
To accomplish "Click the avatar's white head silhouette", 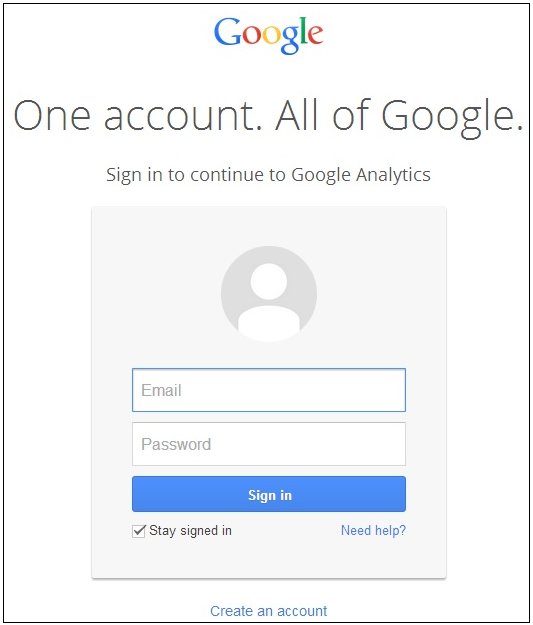I will 269,281.
